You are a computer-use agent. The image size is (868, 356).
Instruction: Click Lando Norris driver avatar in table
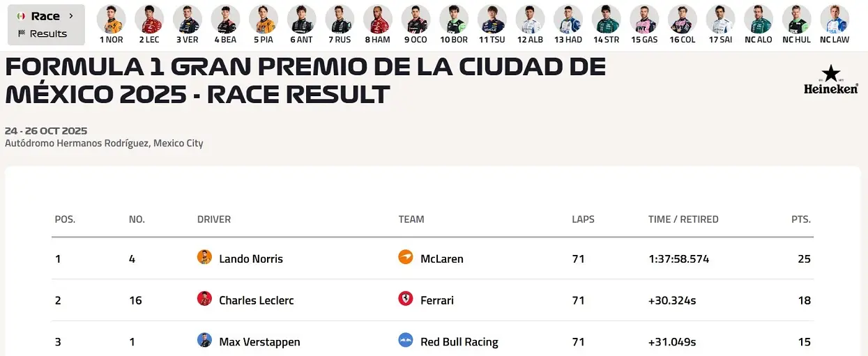tap(204, 258)
